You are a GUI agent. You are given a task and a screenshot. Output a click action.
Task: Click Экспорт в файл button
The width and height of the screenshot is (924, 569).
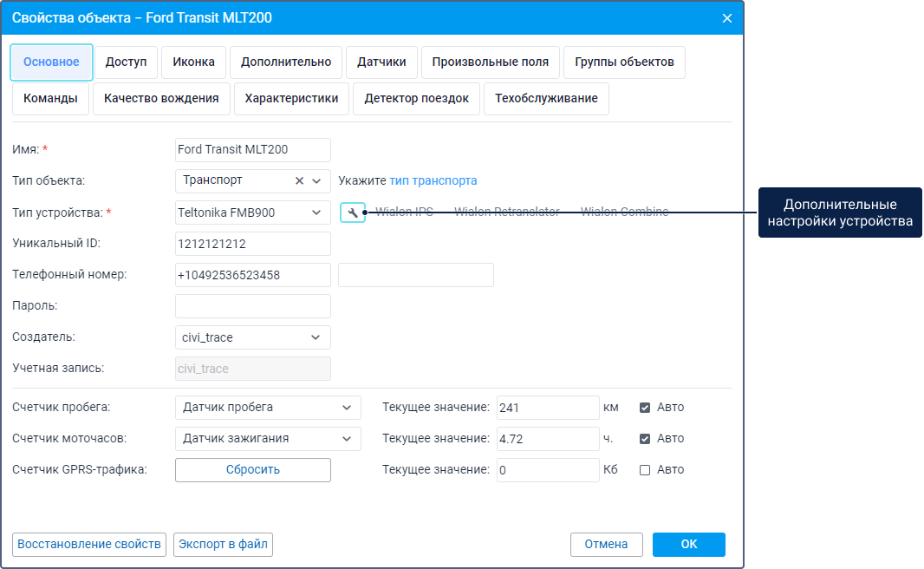pyautogui.click(x=224, y=544)
